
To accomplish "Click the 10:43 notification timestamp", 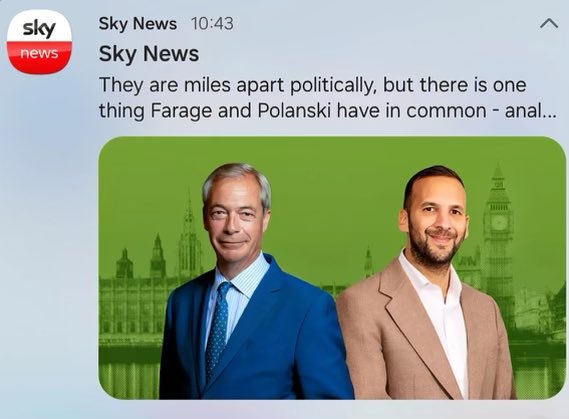I will (x=212, y=24).
